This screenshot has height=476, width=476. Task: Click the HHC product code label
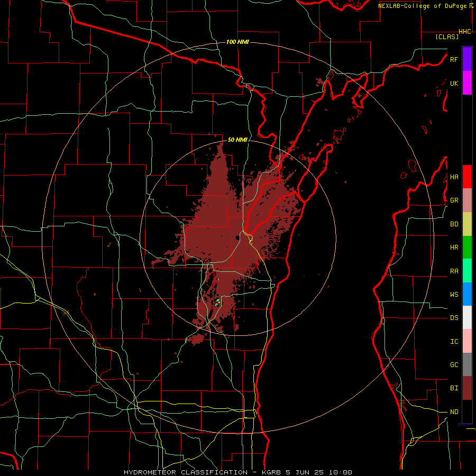point(465,32)
